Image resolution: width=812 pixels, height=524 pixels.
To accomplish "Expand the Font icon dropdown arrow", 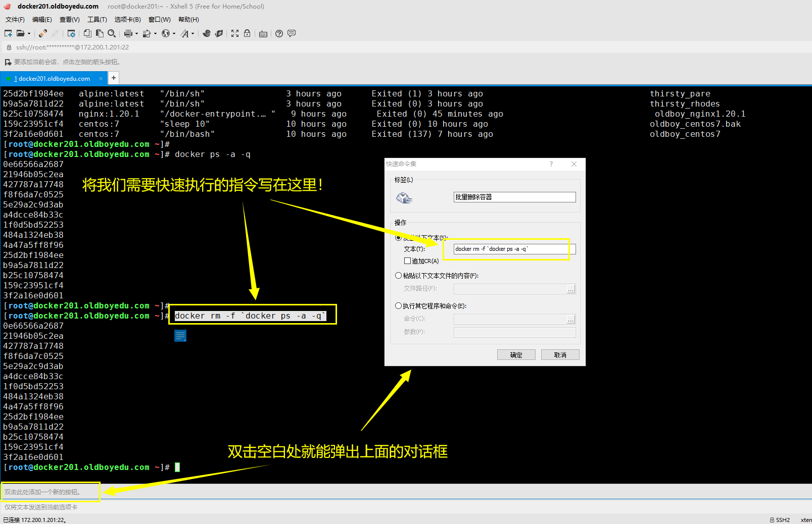I will (193, 34).
